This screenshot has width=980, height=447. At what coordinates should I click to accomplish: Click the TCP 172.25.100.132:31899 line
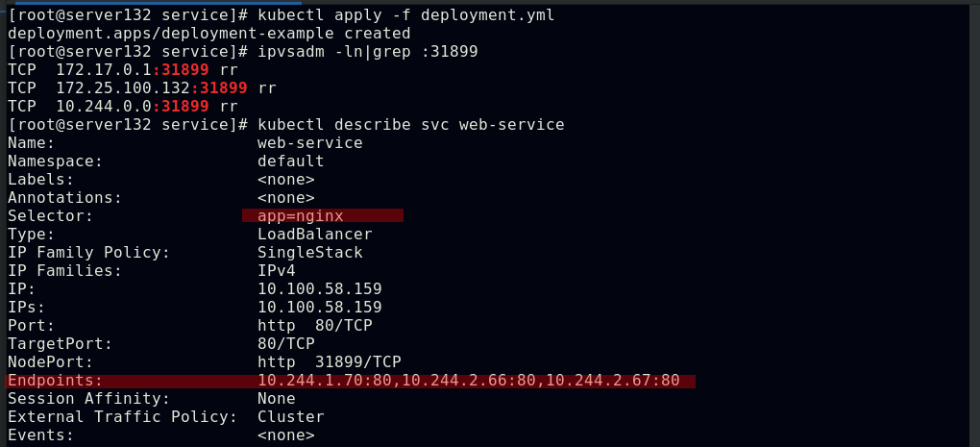point(141,88)
